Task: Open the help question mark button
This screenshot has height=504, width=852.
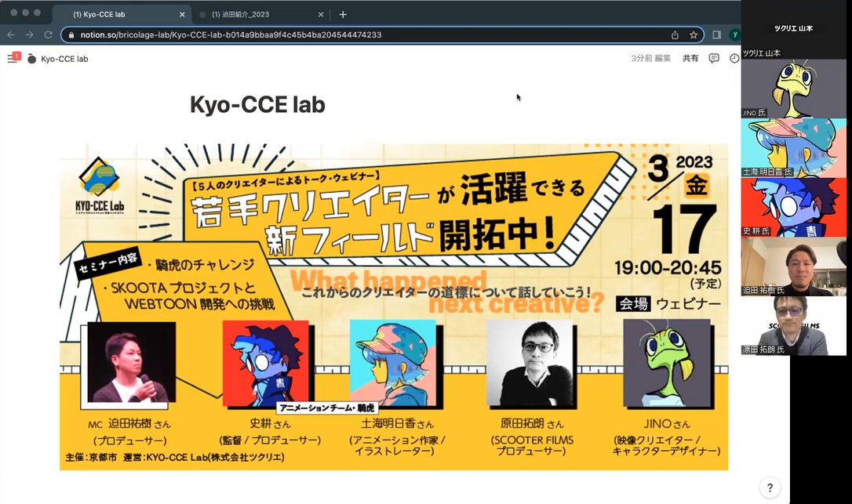Action: point(770,487)
